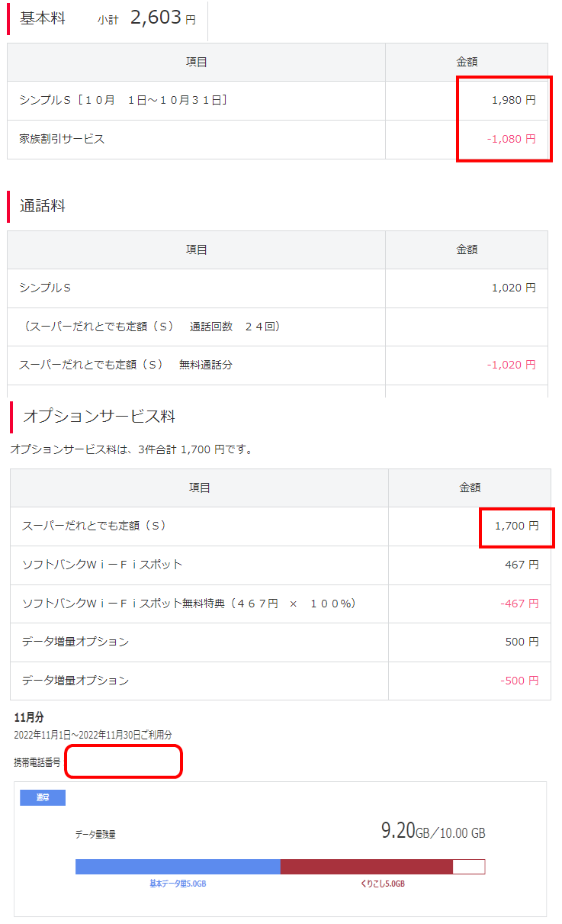This screenshot has width=562, height=924.
Task: Click the blue 通常 badge
Action: [x=43, y=797]
